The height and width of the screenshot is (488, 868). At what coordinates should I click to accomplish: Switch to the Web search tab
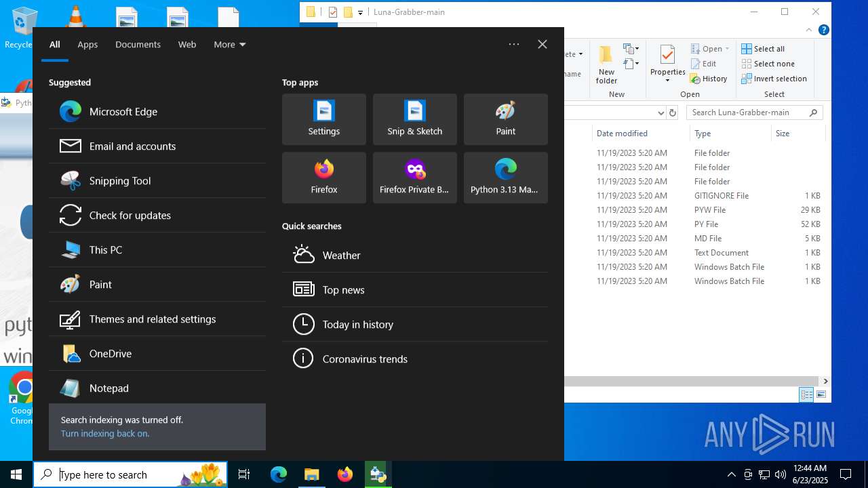[187, 45]
